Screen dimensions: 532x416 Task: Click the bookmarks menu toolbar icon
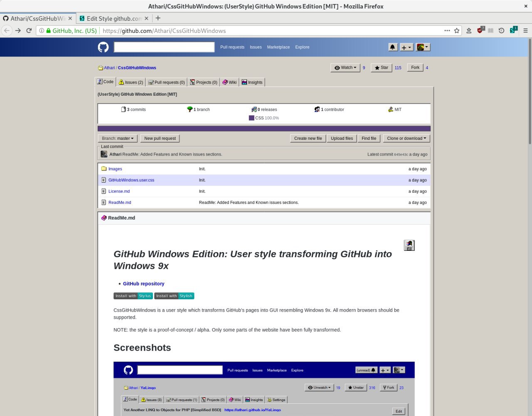(x=469, y=30)
